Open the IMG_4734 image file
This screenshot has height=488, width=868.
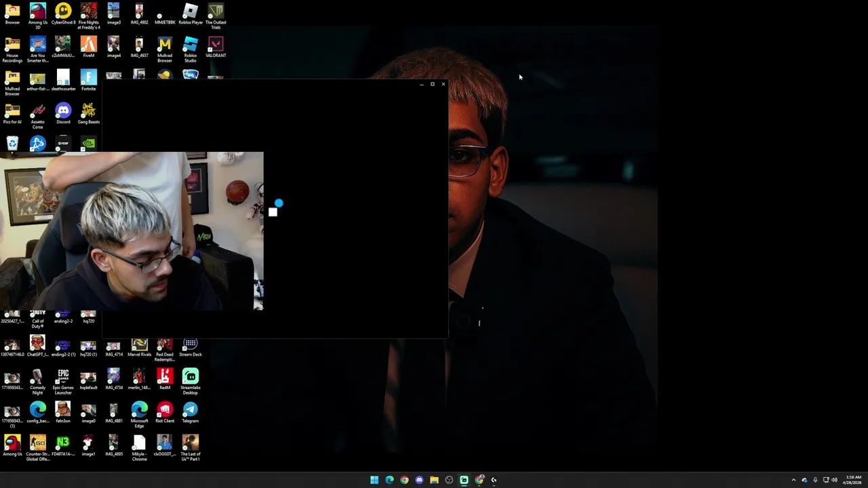click(114, 380)
